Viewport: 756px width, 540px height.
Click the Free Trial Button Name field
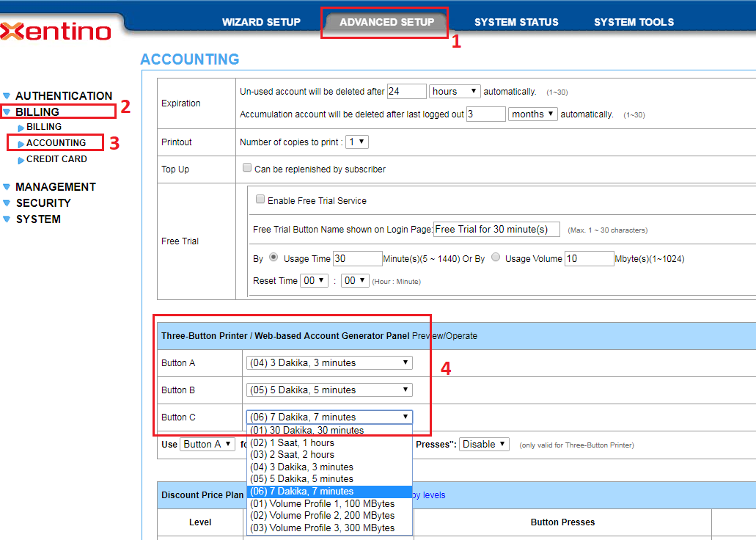[496, 229]
